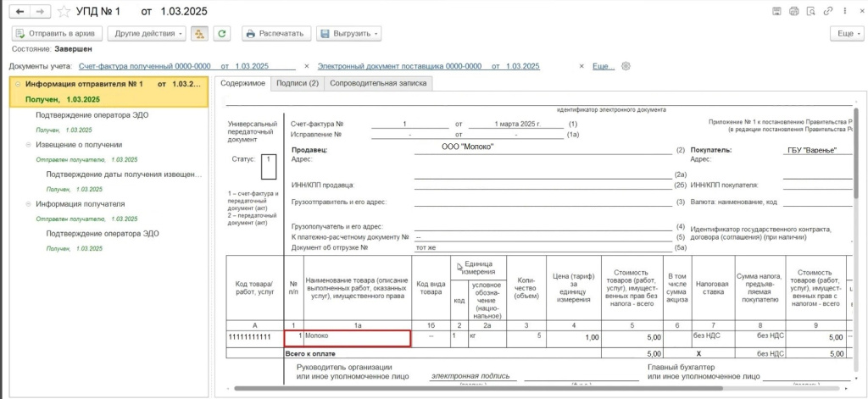The width and height of the screenshot is (868, 399).
Task: Remove the Электронный документ поставщика link with its X
Action: (581, 66)
